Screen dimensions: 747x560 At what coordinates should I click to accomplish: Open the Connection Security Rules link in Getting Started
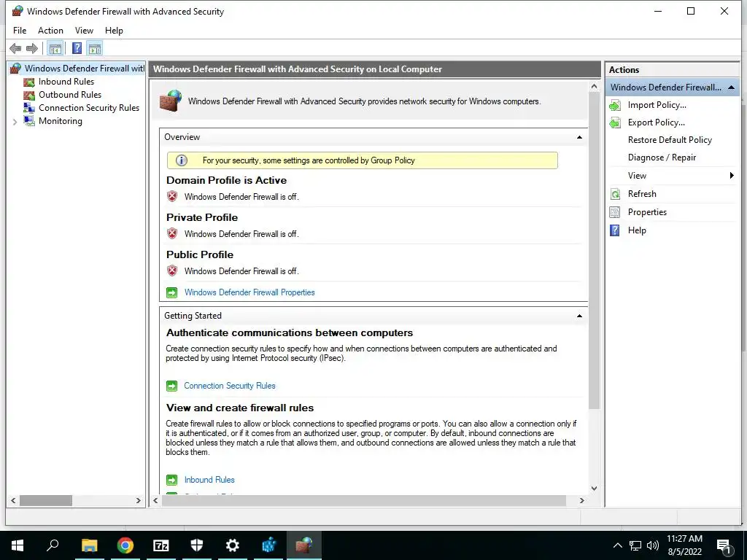click(x=230, y=386)
